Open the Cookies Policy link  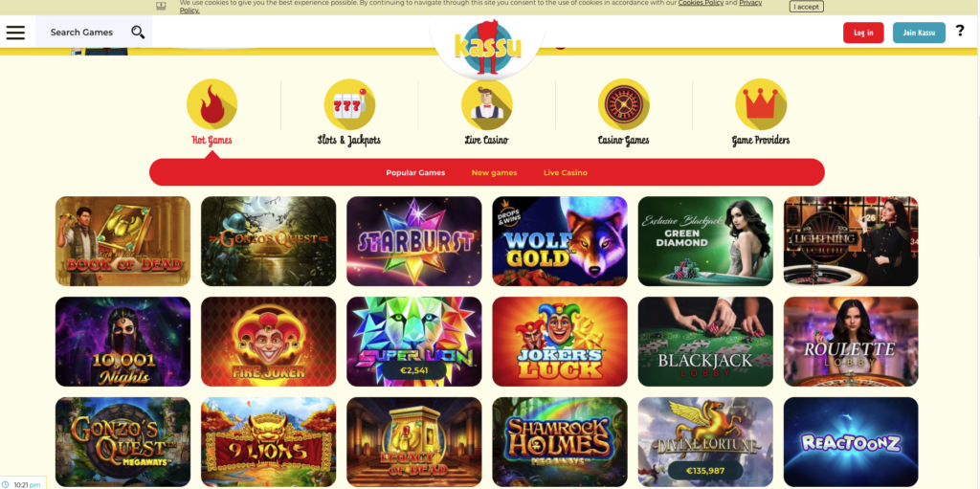[701, 3]
